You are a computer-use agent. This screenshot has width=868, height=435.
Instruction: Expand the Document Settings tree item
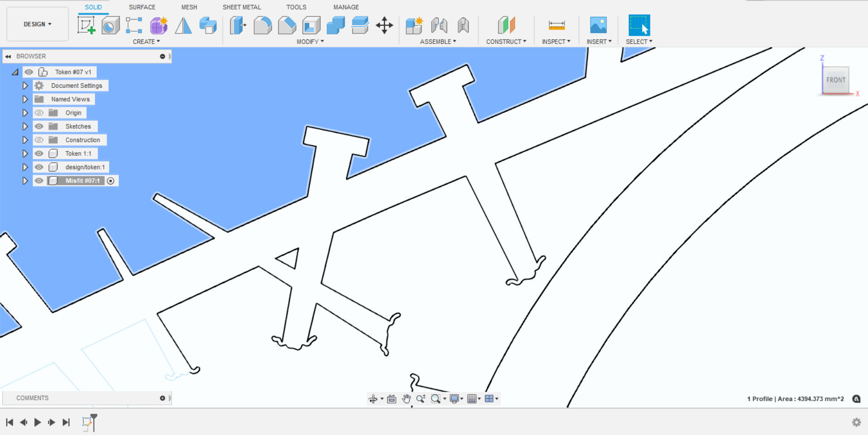click(x=25, y=86)
